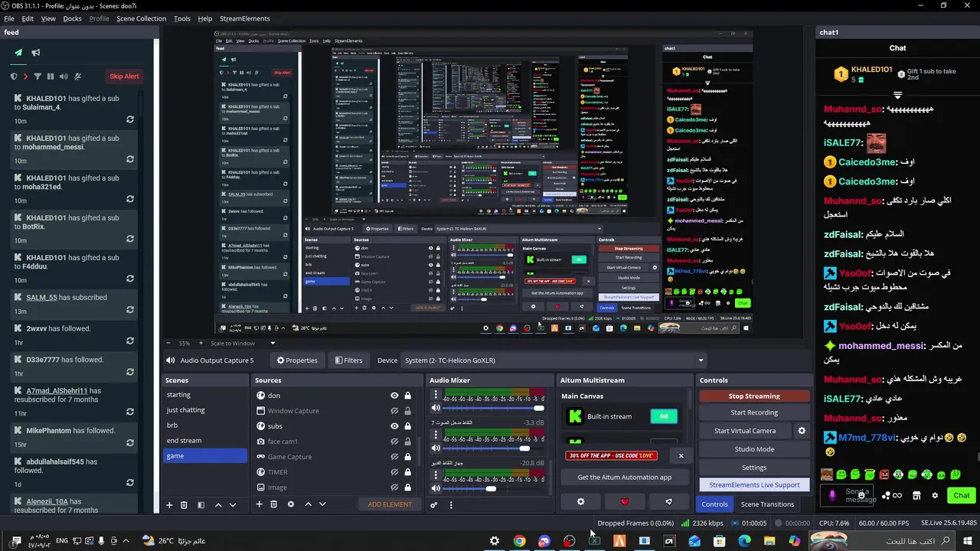
Task: Move the selected source down
Action: [322, 504]
